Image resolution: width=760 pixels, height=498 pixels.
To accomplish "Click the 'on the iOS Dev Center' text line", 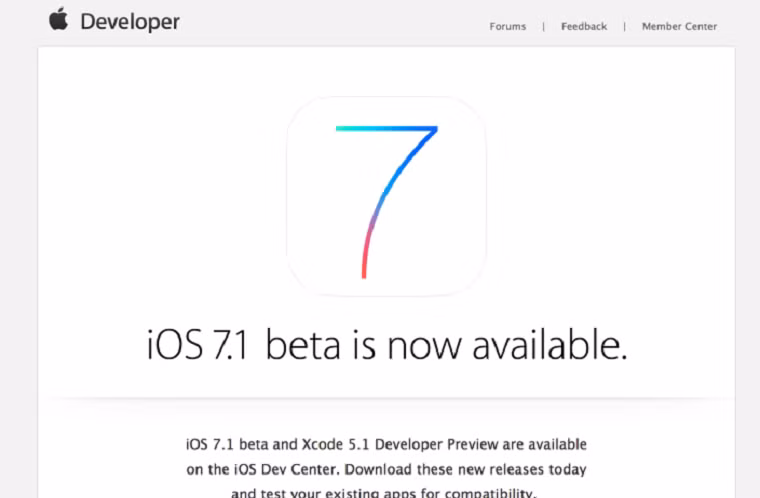I will coord(386,469).
